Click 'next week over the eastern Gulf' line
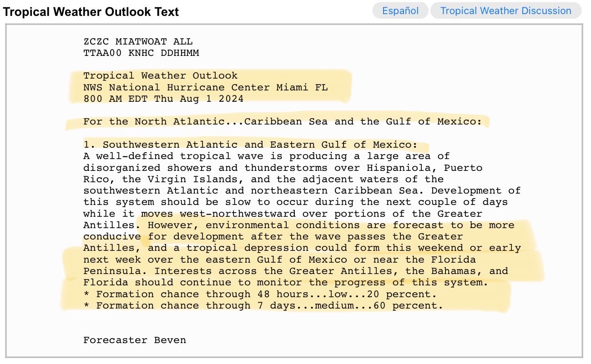Viewport: 591px width, 364px height. [x=279, y=259]
